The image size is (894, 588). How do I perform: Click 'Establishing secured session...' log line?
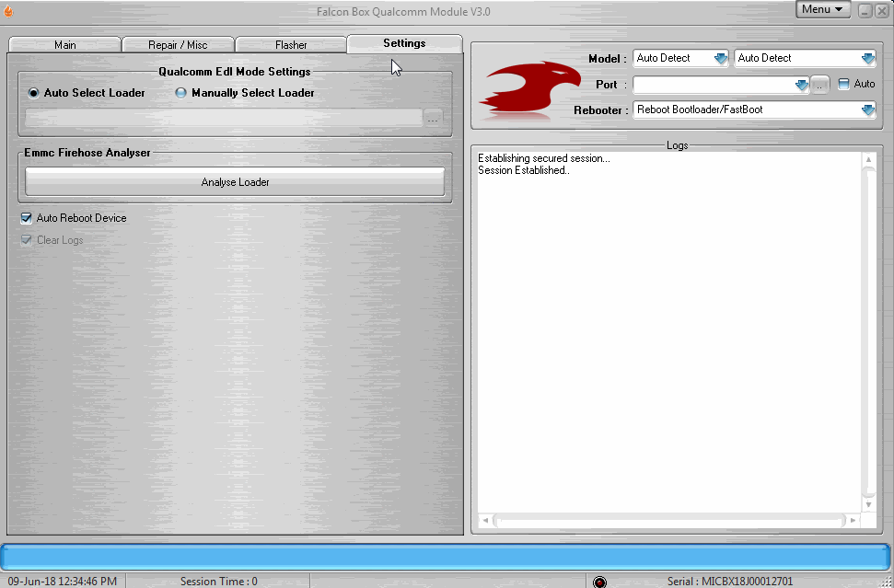tap(544, 158)
